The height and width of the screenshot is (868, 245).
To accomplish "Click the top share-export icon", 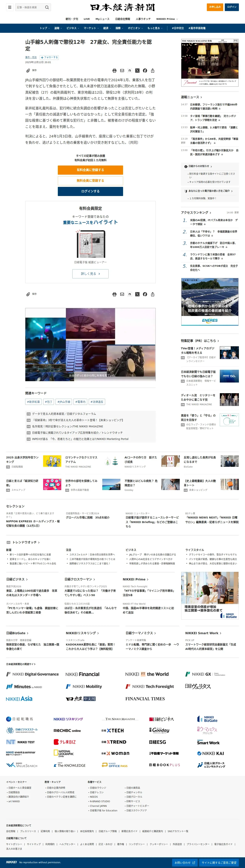I will [x=153, y=70].
